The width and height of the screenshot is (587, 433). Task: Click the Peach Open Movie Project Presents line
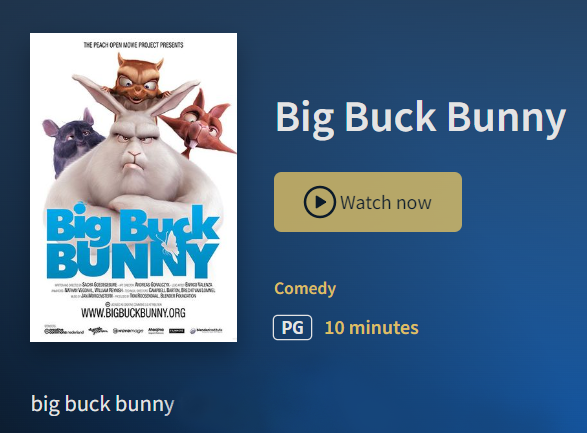(133, 45)
